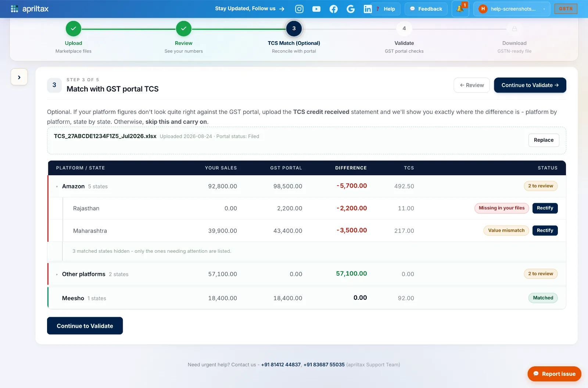Viewport: 588px width, 388px height.
Task: Click Rajasthan GST portal value 2,200.00
Action: tap(290, 208)
